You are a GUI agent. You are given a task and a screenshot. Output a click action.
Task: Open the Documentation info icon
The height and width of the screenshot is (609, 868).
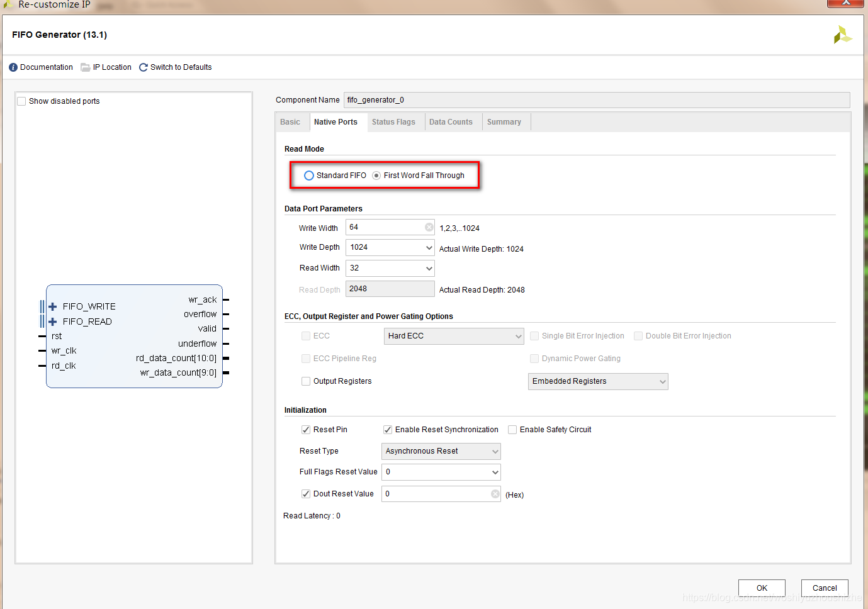click(13, 67)
